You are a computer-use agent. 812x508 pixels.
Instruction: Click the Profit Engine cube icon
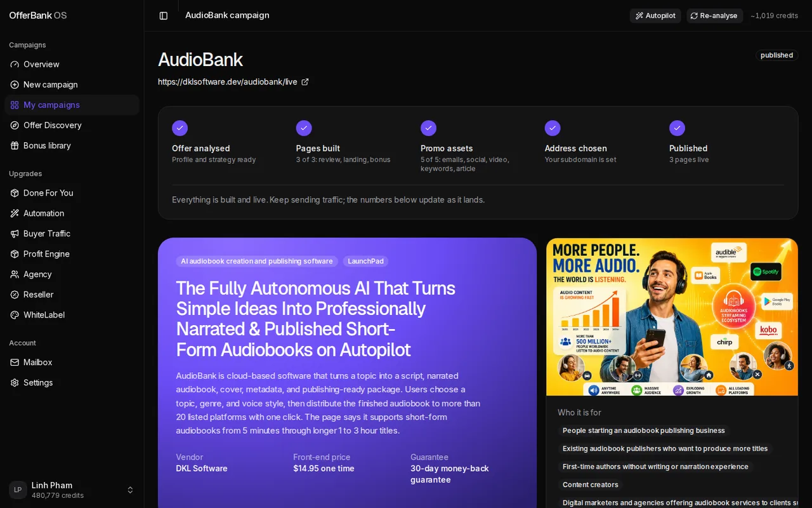pos(15,254)
